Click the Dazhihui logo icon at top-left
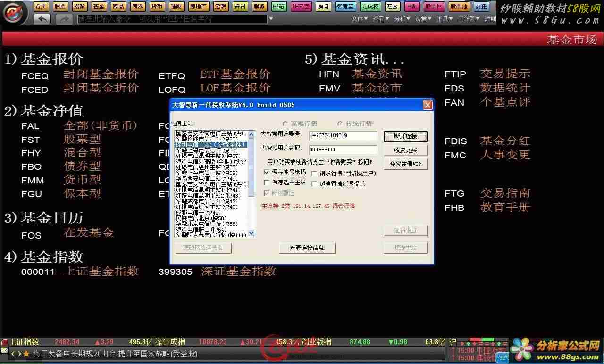604x364 pixels. (14, 12)
